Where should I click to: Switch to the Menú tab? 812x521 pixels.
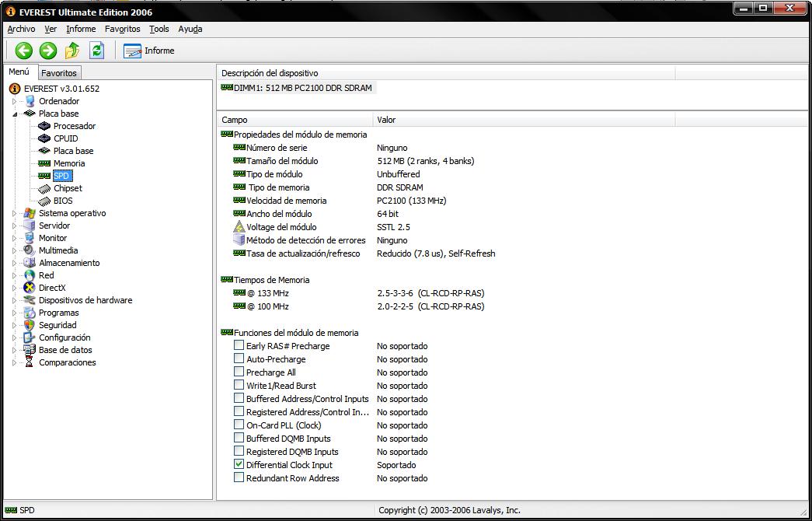(x=19, y=72)
